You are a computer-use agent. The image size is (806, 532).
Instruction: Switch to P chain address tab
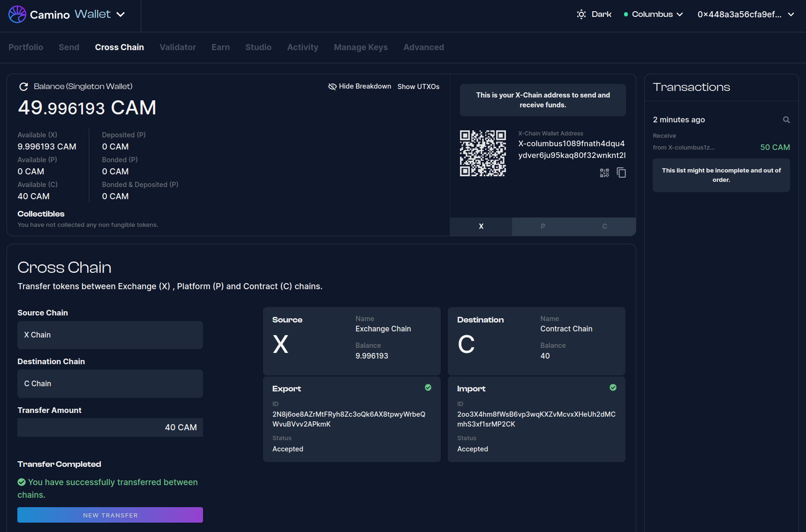coord(542,226)
